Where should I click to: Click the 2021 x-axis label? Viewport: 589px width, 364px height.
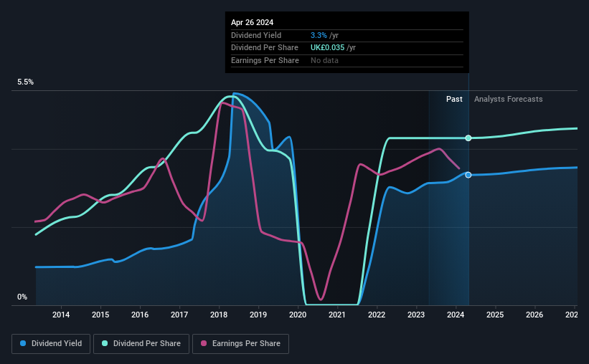337,315
